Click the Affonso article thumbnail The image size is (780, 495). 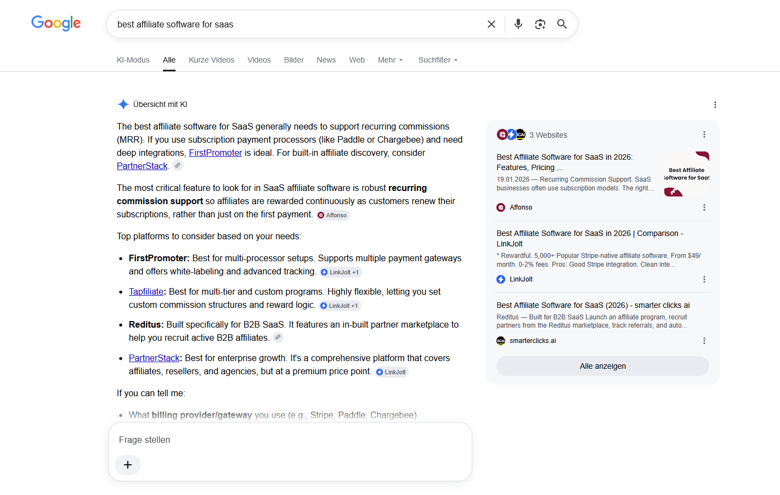tap(686, 174)
